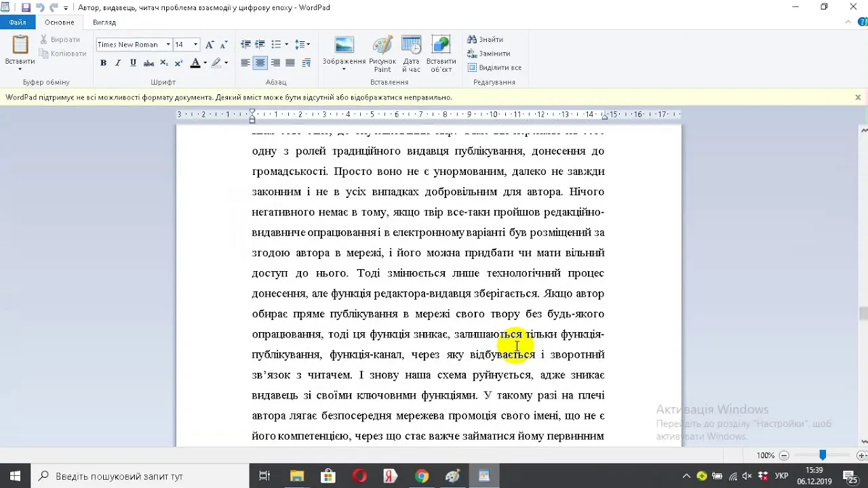Open Task View on the taskbar
This screenshot has width=868, height=488.
click(265, 476)
